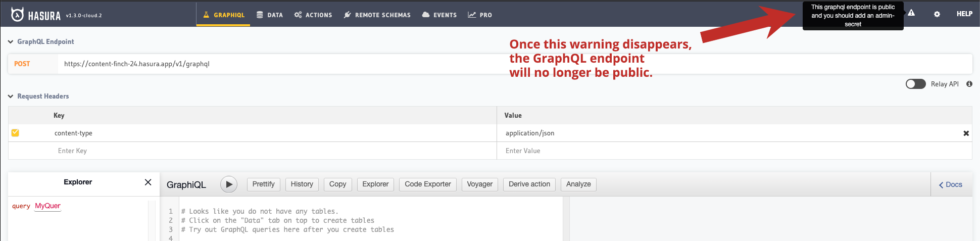Click the Hasura logo icon
The image size is (980, 241).
(17, 15)
